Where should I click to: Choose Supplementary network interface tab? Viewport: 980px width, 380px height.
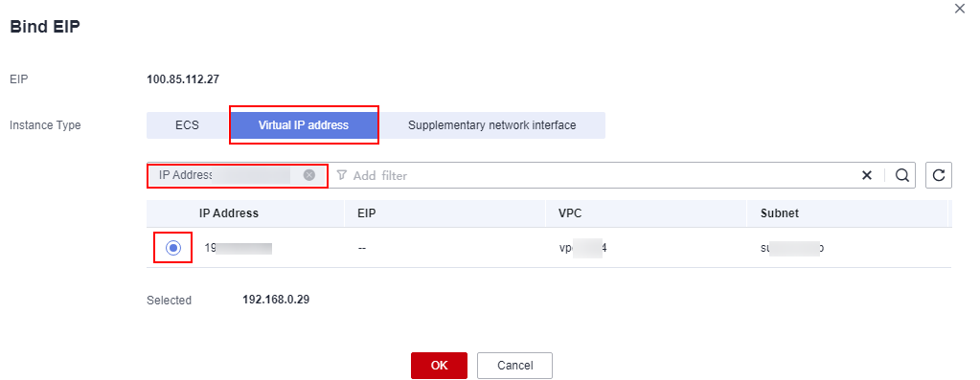pos(491,124)
